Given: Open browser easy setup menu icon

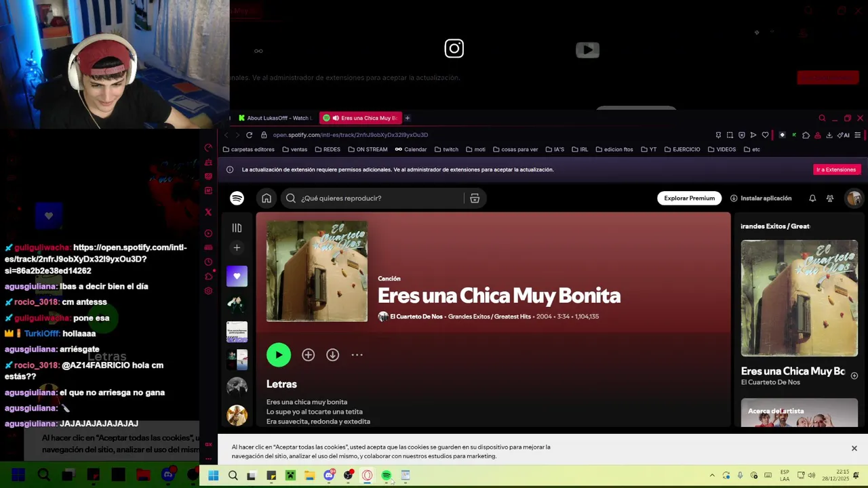Looking at the screenshot, I should [857, 135].
